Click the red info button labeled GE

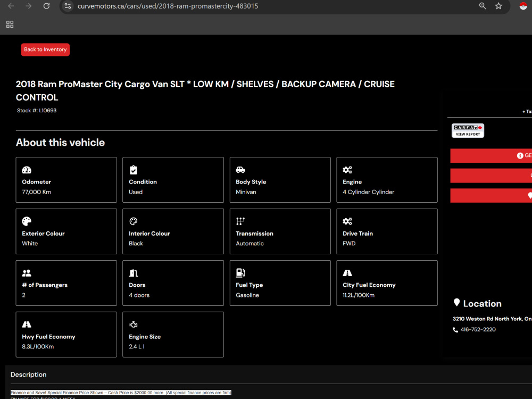click(x=491, y=155)
